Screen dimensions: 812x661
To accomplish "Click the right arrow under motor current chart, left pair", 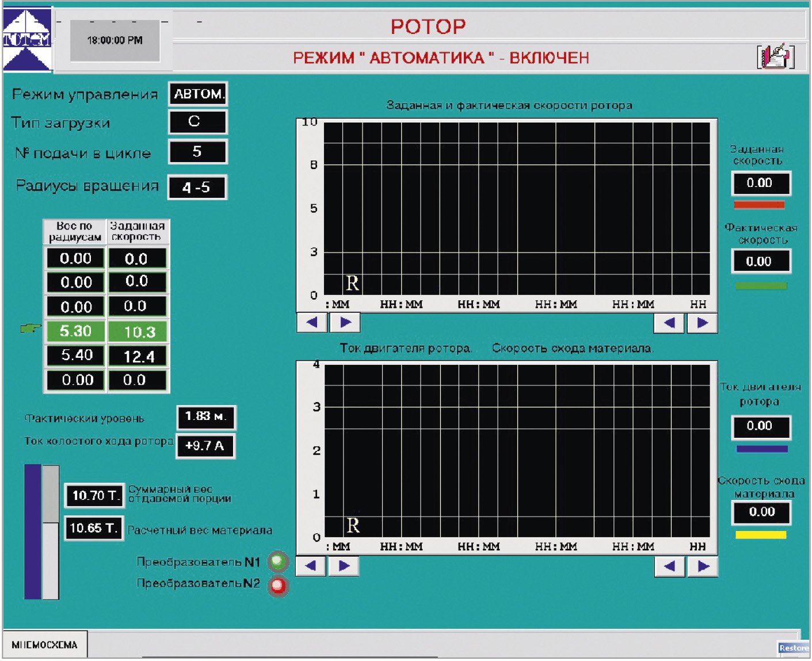I will (344, 566).
